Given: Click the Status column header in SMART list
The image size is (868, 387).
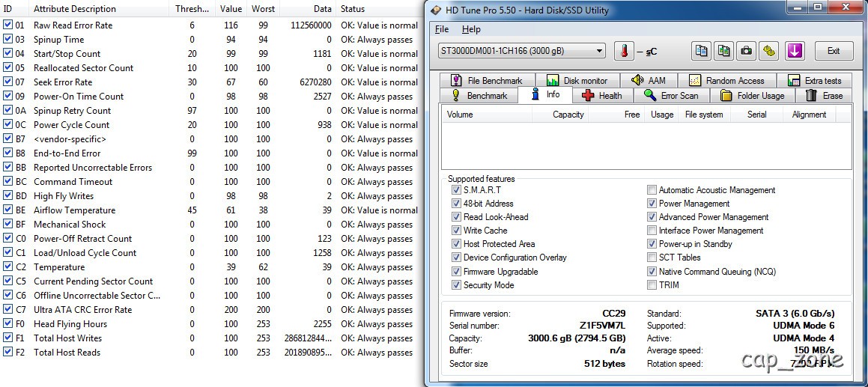Looking at the screenshot, I should click(x=377, y=9).
